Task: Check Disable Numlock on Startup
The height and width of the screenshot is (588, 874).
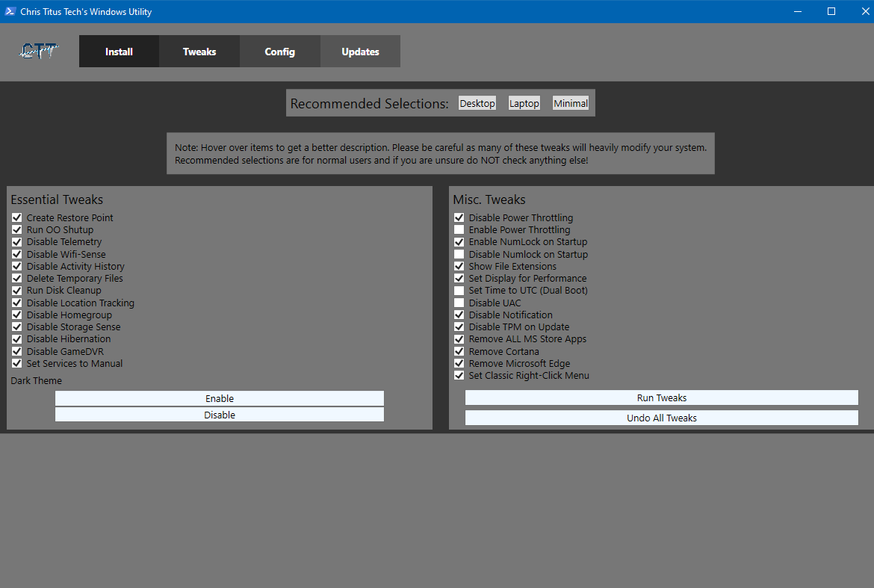Action: pos(459,254)
